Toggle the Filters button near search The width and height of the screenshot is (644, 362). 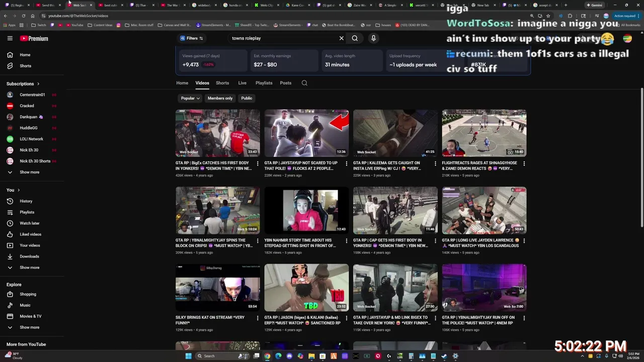(192, 38)
